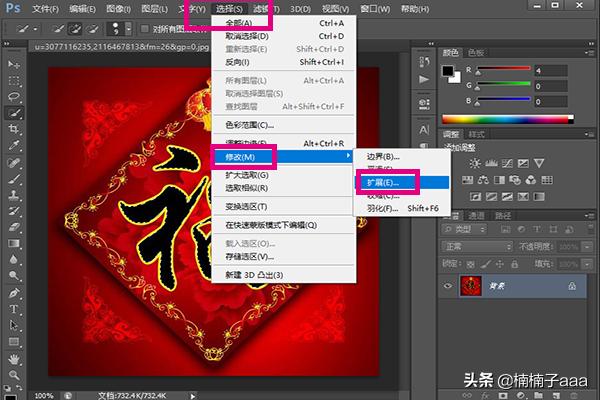Choose 色彩范围(C)... menu item
600x400 pixels.
pos(284,125)
